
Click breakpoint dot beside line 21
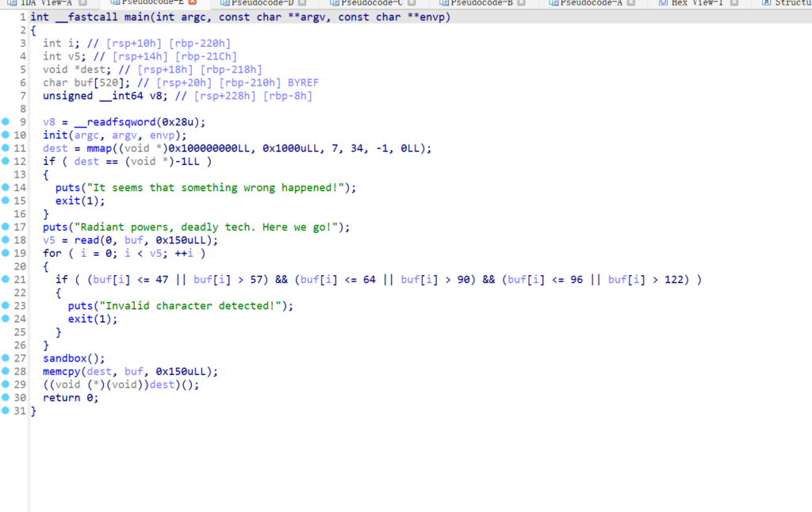coord(6,280)
